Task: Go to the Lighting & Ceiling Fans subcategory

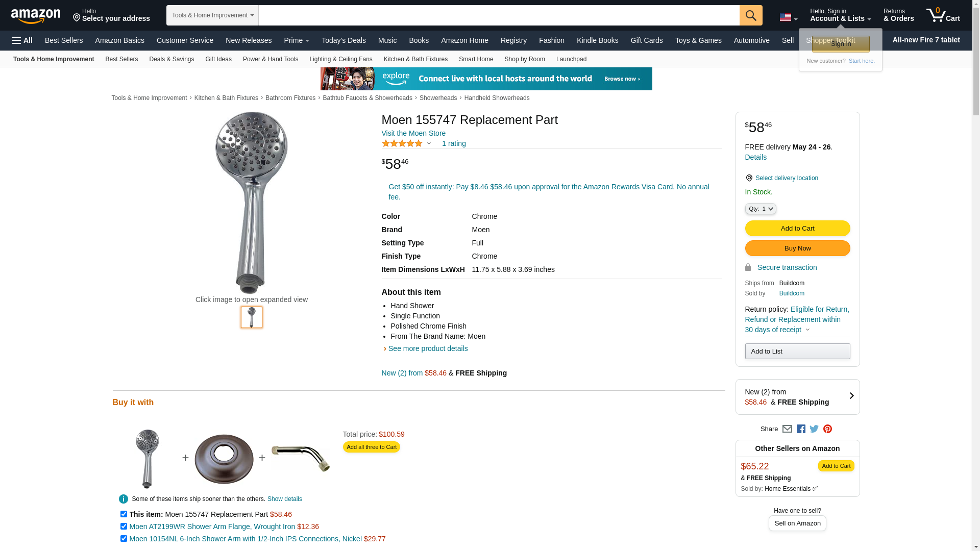Action: coord(340,59)
